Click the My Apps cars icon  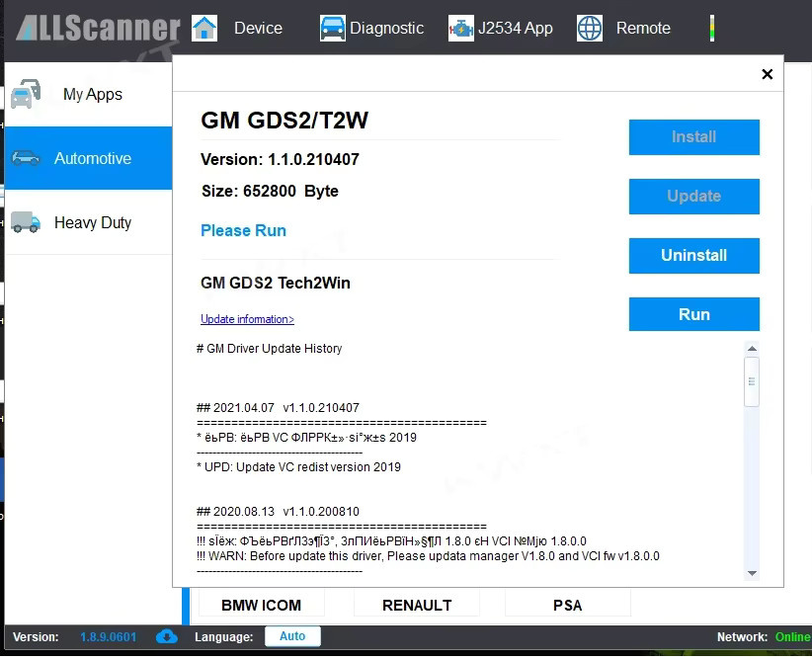[x=26, y=94]
